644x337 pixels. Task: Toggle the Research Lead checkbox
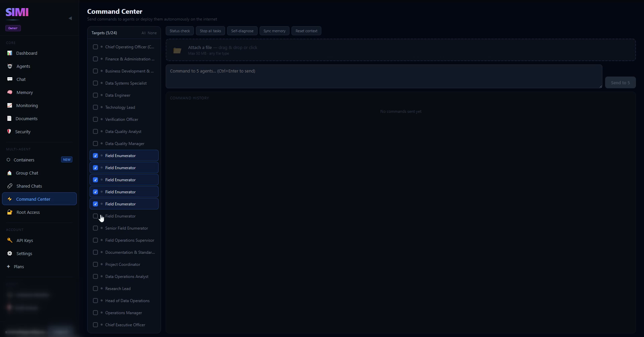(x=95, y=289)
